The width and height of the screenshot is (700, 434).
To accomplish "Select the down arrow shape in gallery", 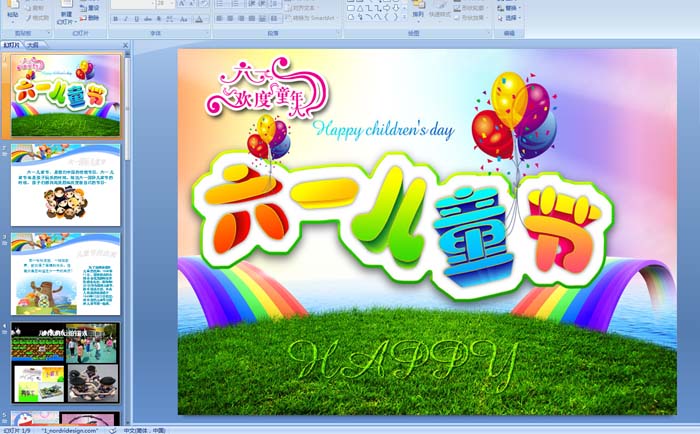I will [396, 8].
